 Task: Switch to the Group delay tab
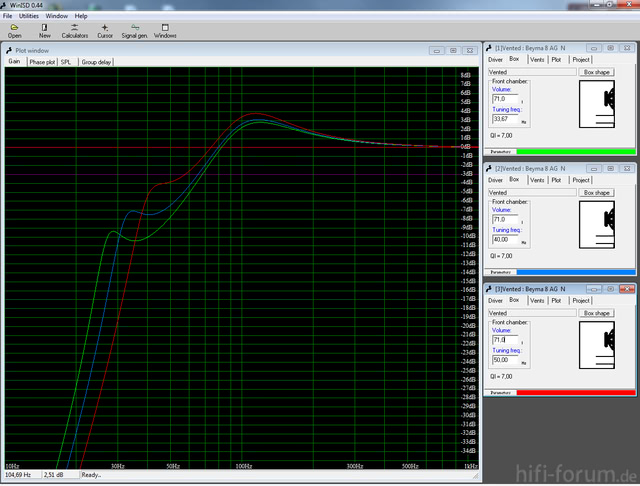coord(97,61)
